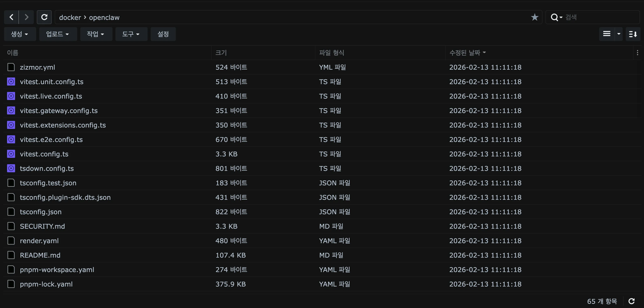Open the 업로드 dropdown menu
644x308 pixels.
click(58, 34)
